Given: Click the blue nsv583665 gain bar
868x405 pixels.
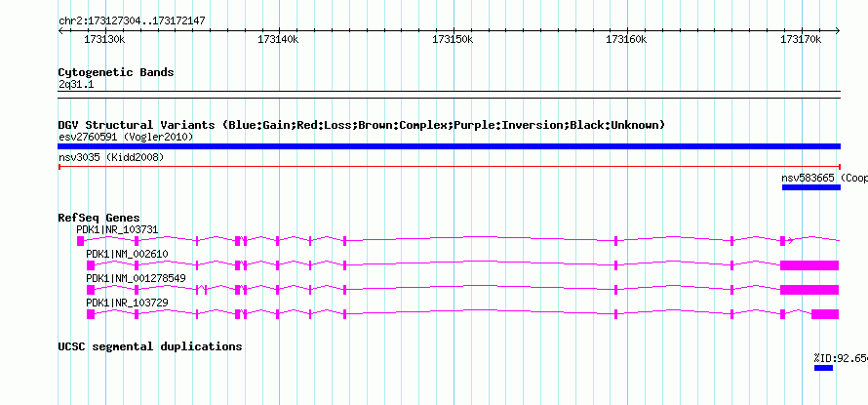Looking at the screenshot, I should click(x=811, y=187).
